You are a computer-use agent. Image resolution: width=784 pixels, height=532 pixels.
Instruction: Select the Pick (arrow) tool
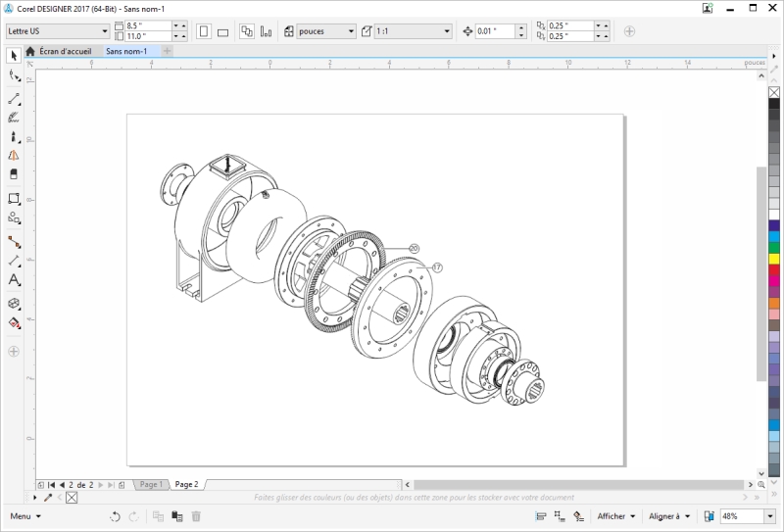tap(14, 56)
